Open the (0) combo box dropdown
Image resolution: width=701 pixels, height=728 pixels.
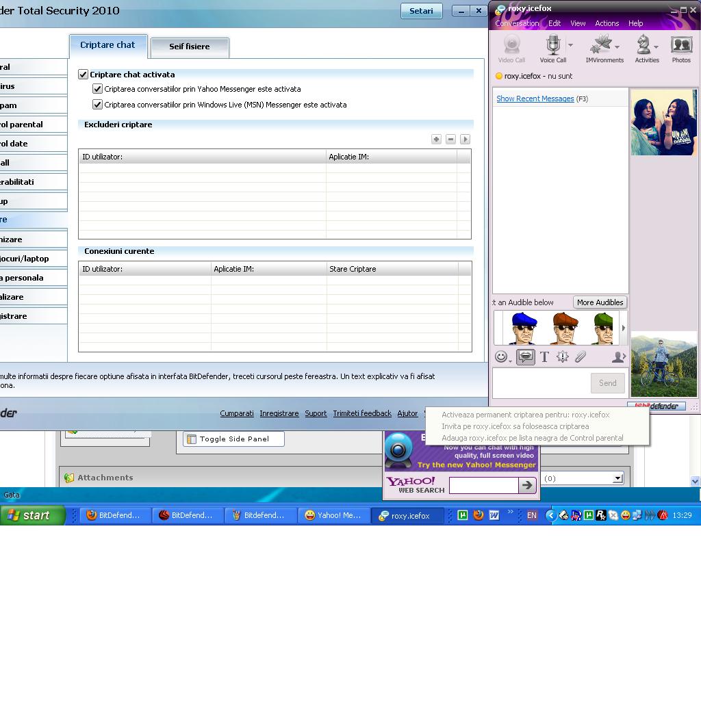point(617,478)
